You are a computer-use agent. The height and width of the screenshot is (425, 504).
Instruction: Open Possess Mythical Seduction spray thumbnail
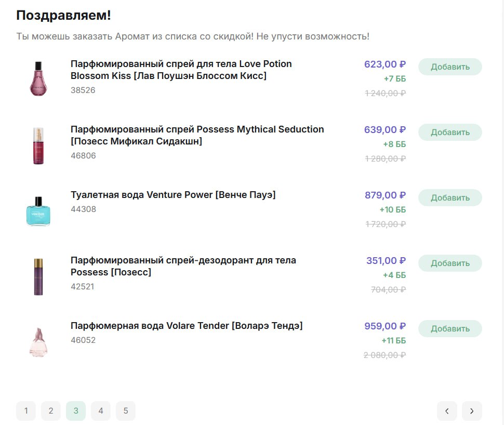[x=38, y=145]
